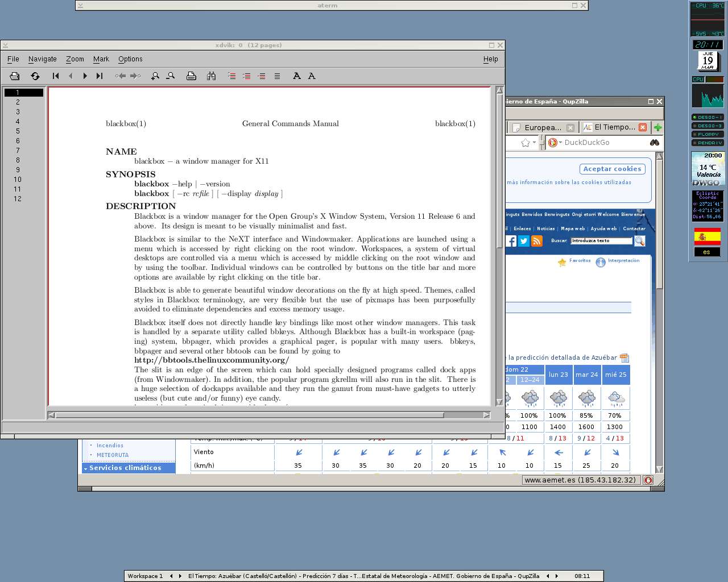Open the File menu in xdvik

pyautogui.click(x=13, y=59)
